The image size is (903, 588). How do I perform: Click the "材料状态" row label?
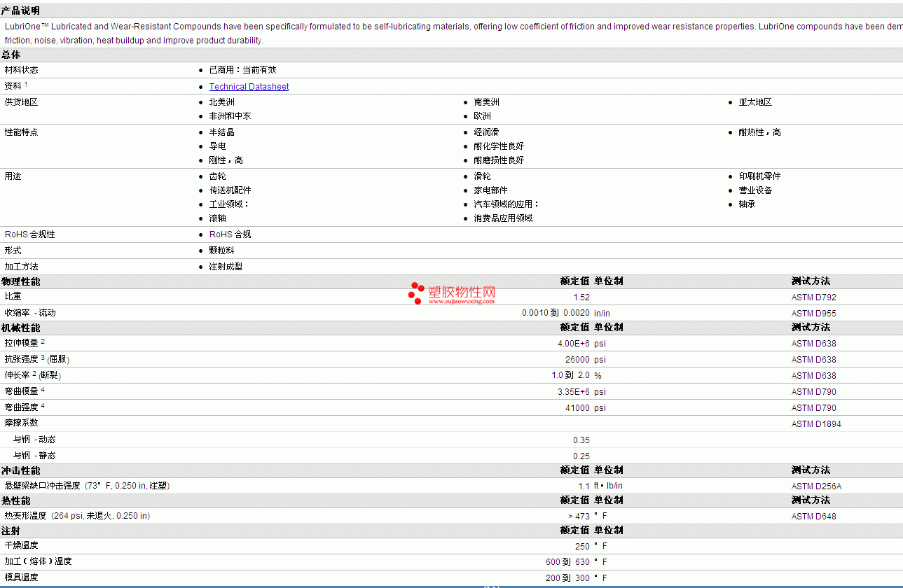coord(22,70)
